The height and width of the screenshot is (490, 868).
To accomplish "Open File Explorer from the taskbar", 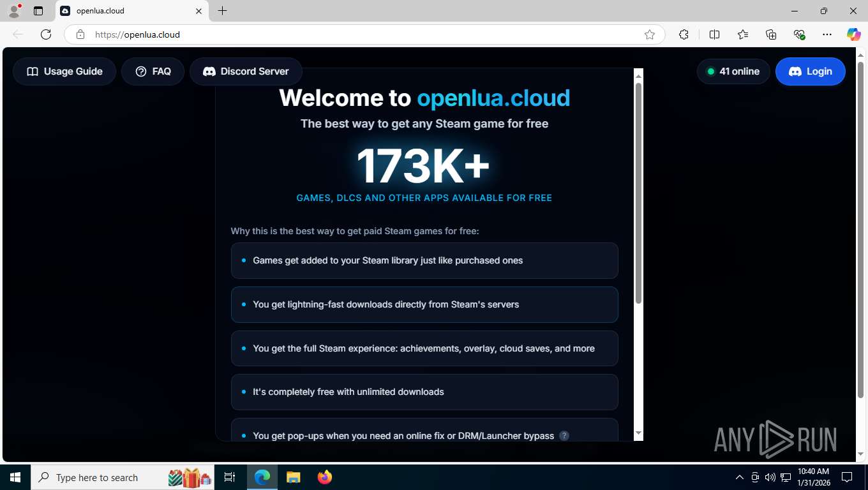I will [x=294, y=477].
